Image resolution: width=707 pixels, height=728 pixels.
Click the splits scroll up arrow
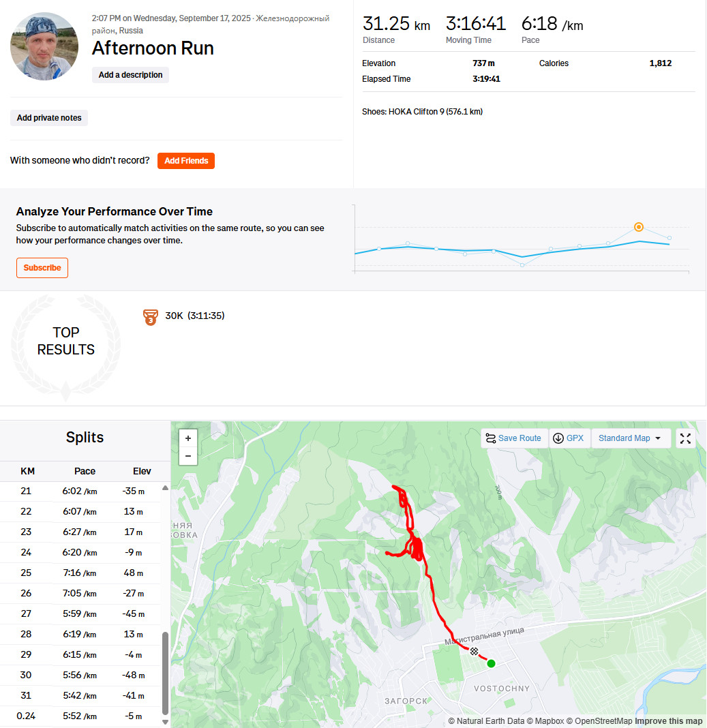[x=165, y=488]
